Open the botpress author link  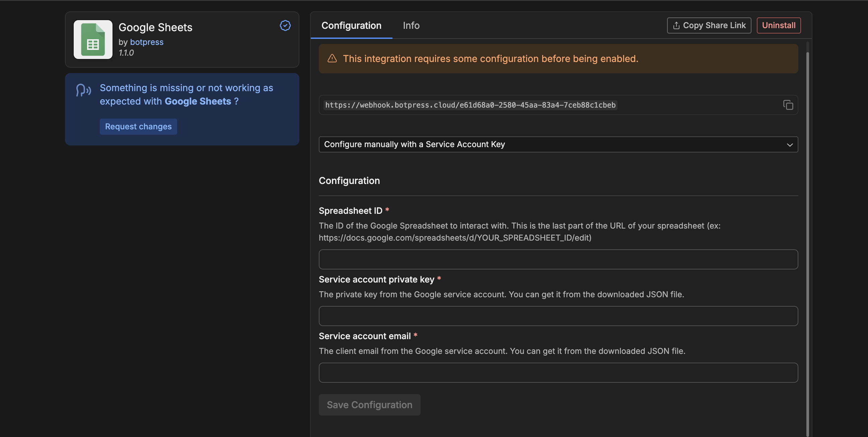click(x=147, y=42)
